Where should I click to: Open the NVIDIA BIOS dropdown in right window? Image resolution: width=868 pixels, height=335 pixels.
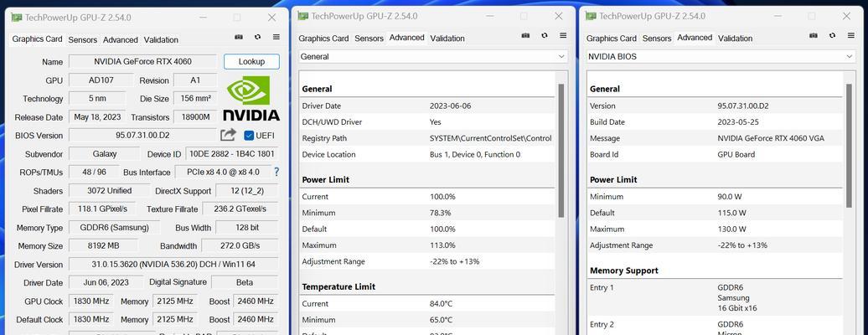(721, 56)
